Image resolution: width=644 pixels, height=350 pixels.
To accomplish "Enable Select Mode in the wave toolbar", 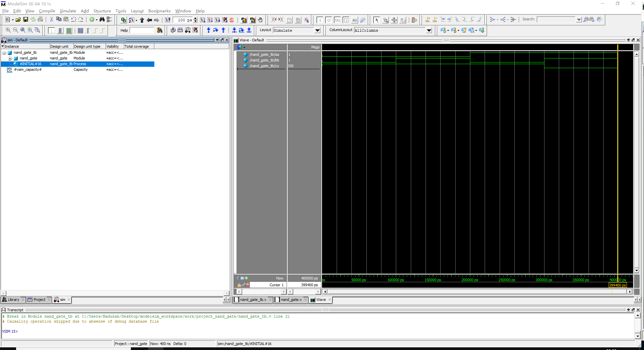I will [376, 20].
